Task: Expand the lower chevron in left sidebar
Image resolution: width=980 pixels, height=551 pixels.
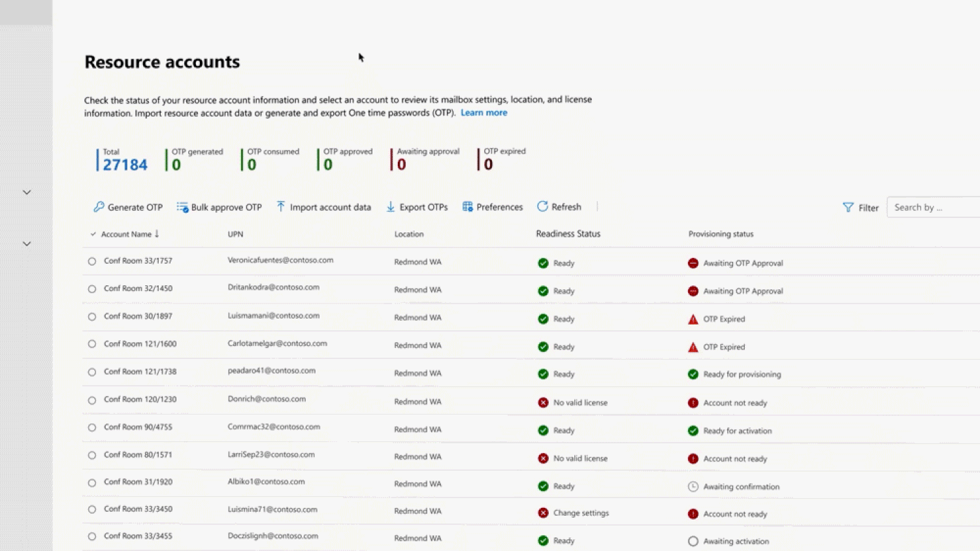Action: coord(27,244)
